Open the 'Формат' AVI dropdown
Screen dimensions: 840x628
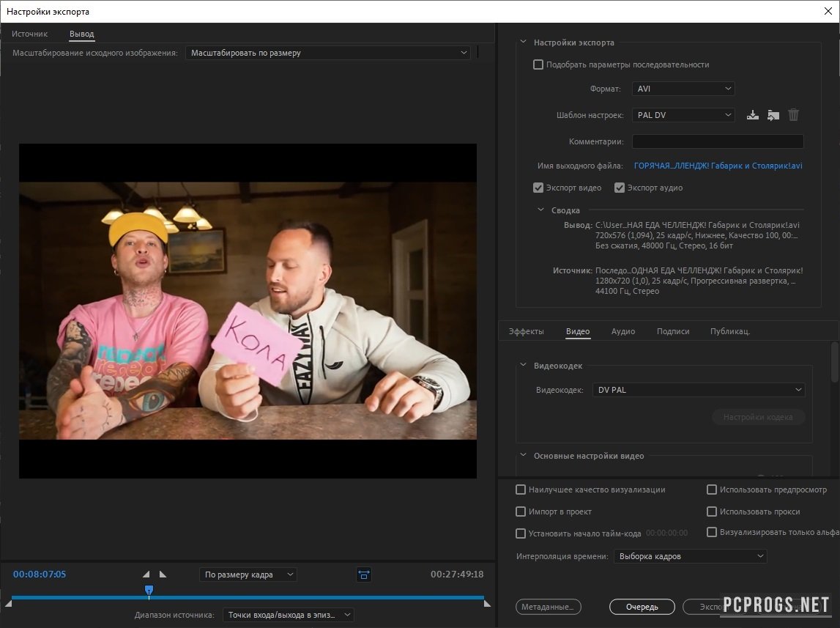[x=683, y=89]
